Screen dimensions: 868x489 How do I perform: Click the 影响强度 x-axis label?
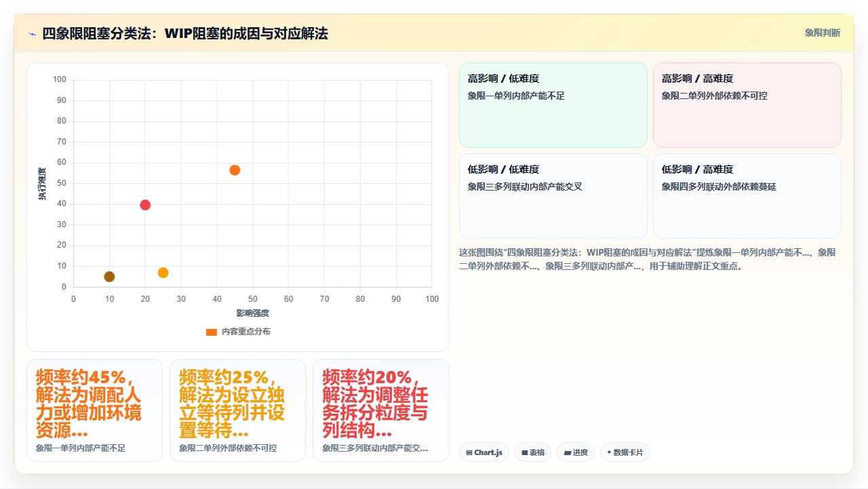coord(253,313)
